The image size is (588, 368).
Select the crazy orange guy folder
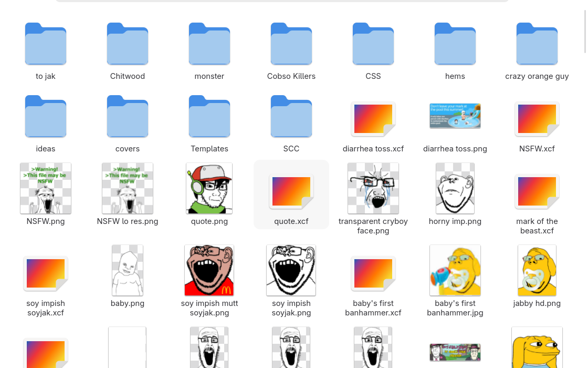click(x=537, y=44)
